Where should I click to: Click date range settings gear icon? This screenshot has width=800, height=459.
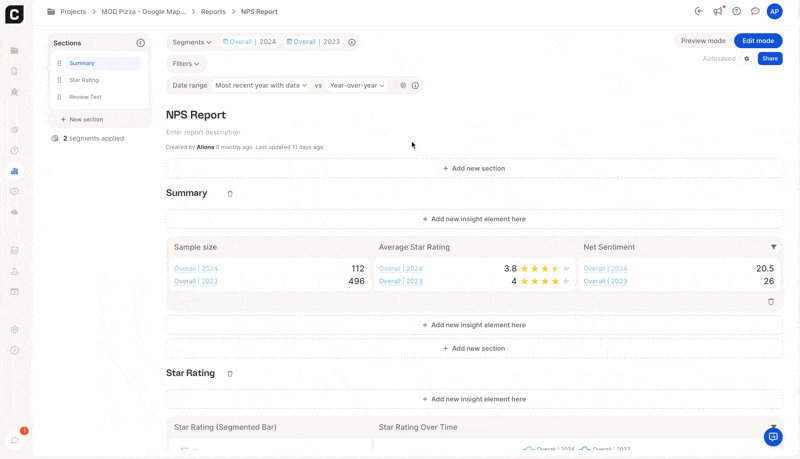tap(403, 86)
